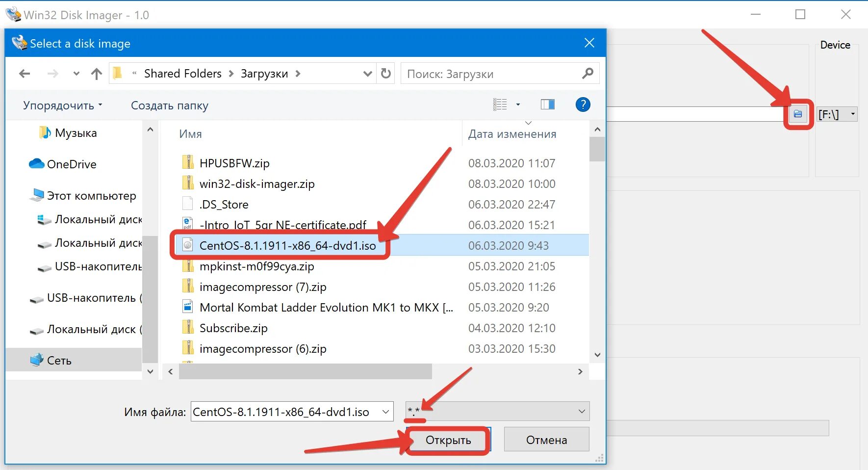Screen dimensions: 868x470
Task: Click navigation pane scroll up arrow
Action: tap(150, 130)
